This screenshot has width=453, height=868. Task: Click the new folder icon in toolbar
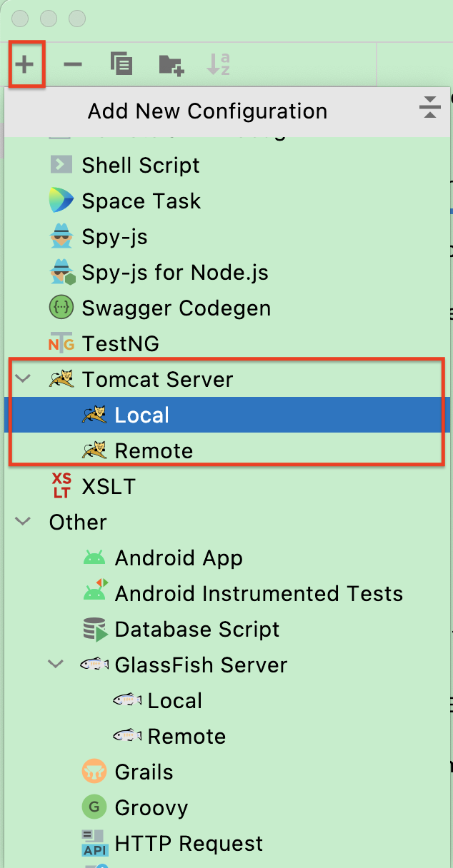pos(171,65)
